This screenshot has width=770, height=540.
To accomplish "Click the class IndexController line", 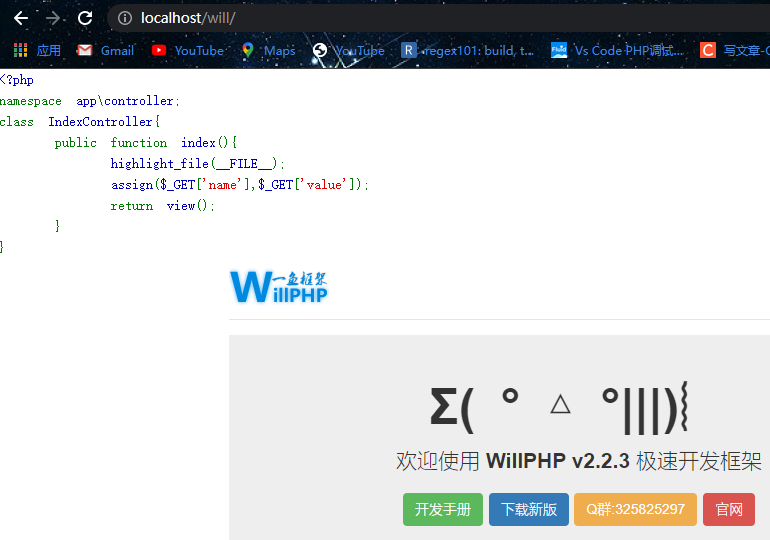I will coord(80,122).
